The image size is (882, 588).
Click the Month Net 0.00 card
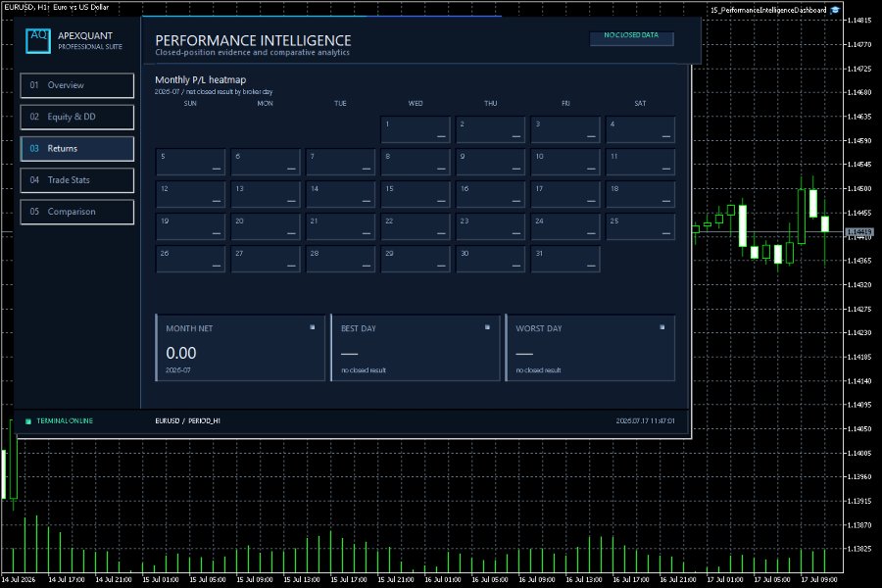coord(240,348)
